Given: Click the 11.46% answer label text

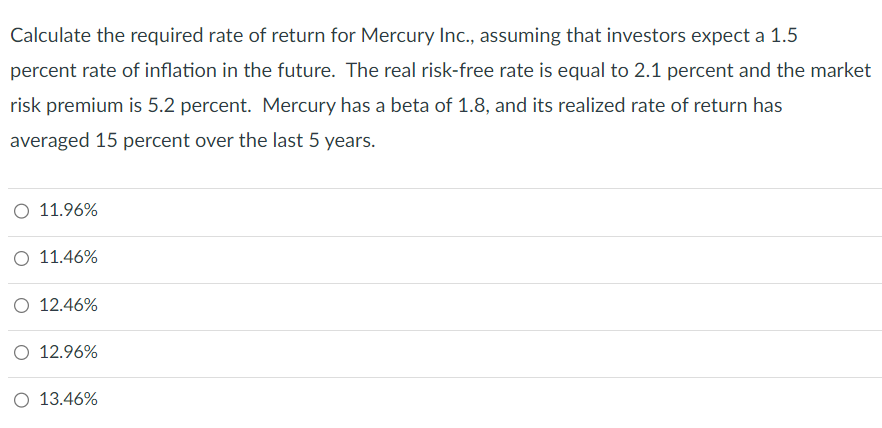Looking at the screenshot, I should click(68, 258).
